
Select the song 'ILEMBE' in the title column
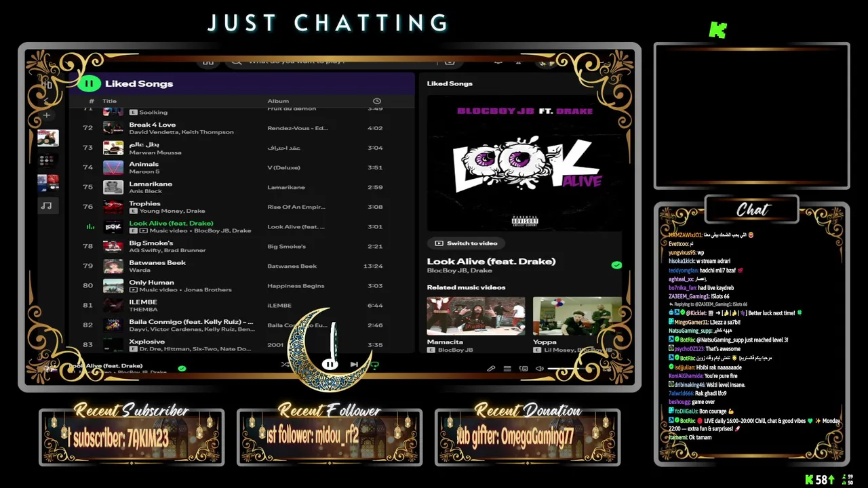[143, 302]
